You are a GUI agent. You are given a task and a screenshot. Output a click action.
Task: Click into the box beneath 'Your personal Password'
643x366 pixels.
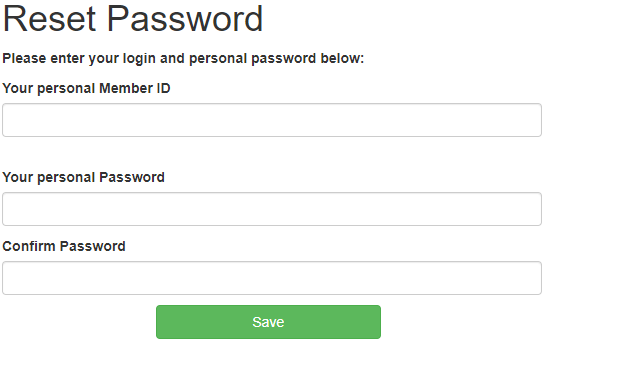pos(272,209)
